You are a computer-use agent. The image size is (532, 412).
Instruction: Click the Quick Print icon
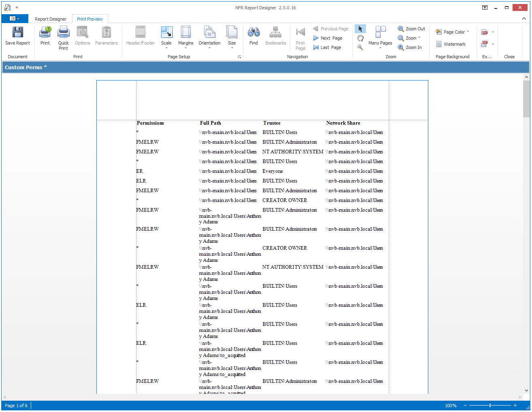pyautogui.click(x=63, y=37)
